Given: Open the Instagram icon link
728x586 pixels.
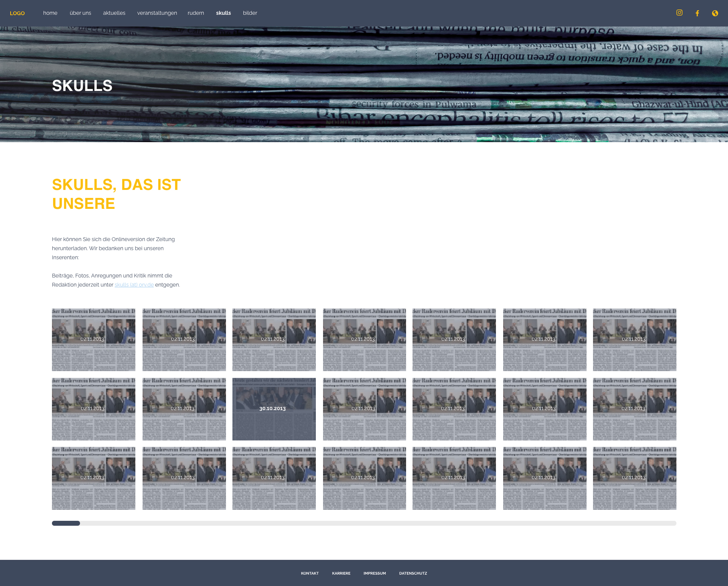Looking at the screenshot, I should coord(679,13).
